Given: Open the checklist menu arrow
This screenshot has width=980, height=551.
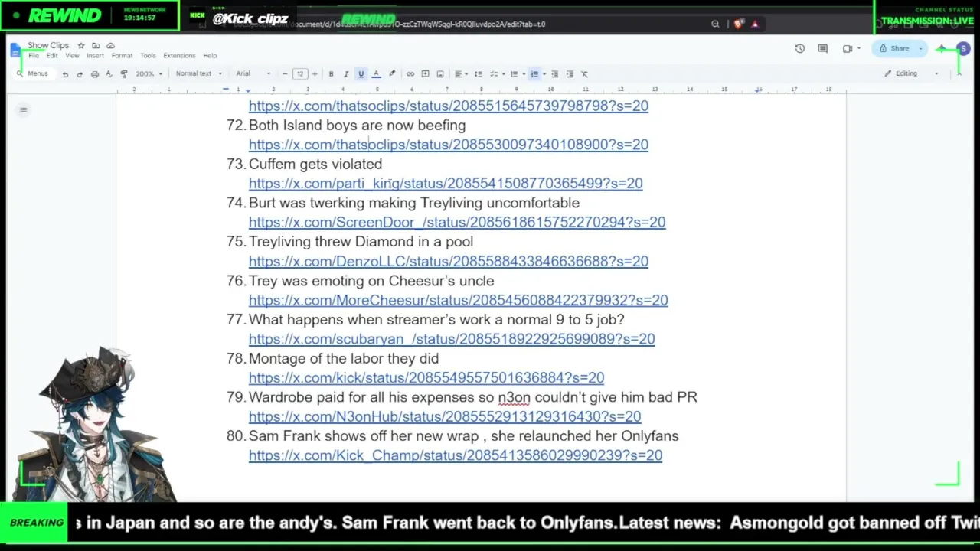Looking at the screenshot, I should click(x=502, y=74).
